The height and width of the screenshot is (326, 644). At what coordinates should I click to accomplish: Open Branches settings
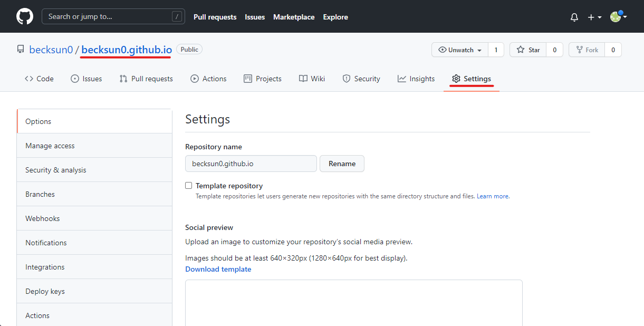pyautogui.click(x=94, y=194)
